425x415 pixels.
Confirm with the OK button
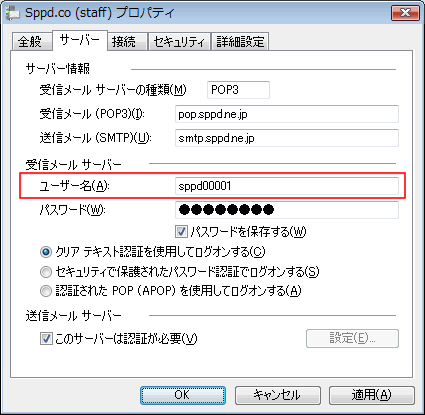(183, 395)
